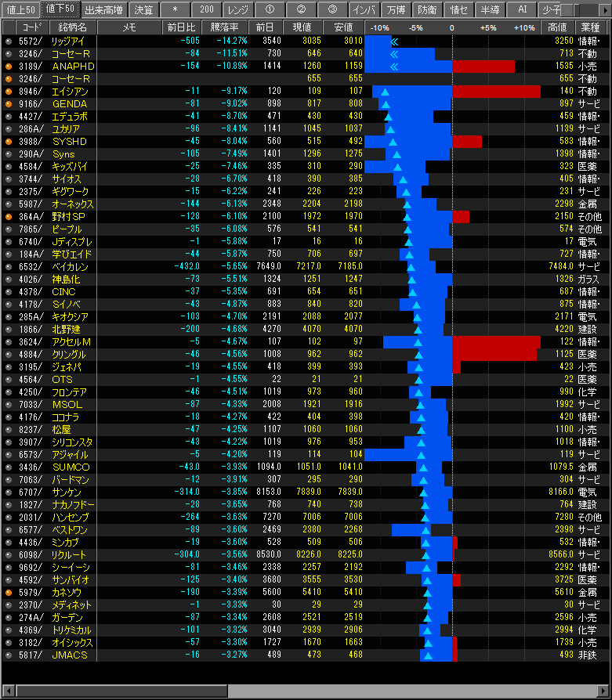
Task: Toggle the orange marker for 3189 ANAPHD
Action: pyautogui.click(x=9, y=67)
